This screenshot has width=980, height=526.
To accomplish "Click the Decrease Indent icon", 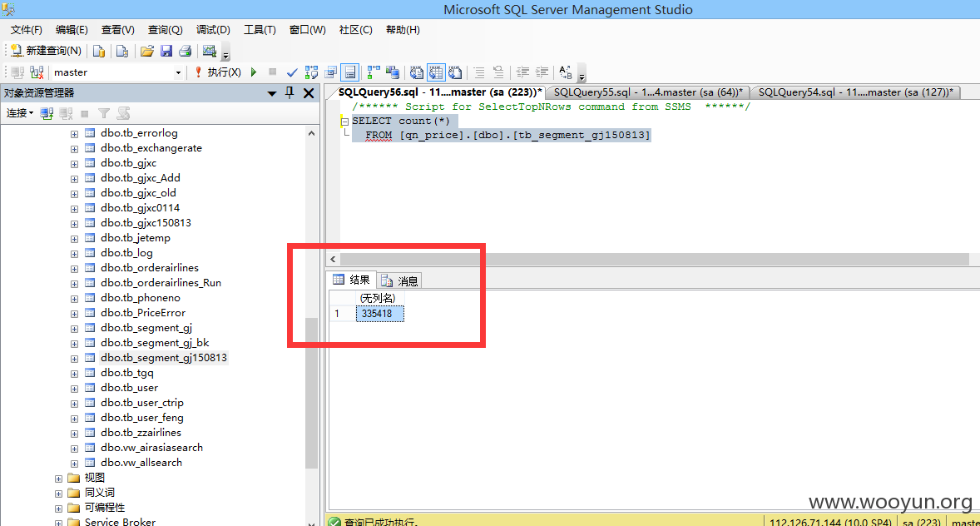I will click(x=522, y=72).
